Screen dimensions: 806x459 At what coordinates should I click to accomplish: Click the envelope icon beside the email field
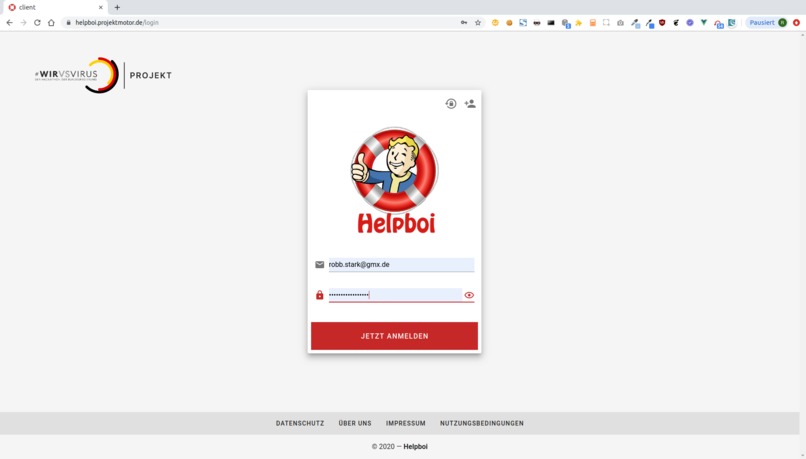[x=319, y=264]
